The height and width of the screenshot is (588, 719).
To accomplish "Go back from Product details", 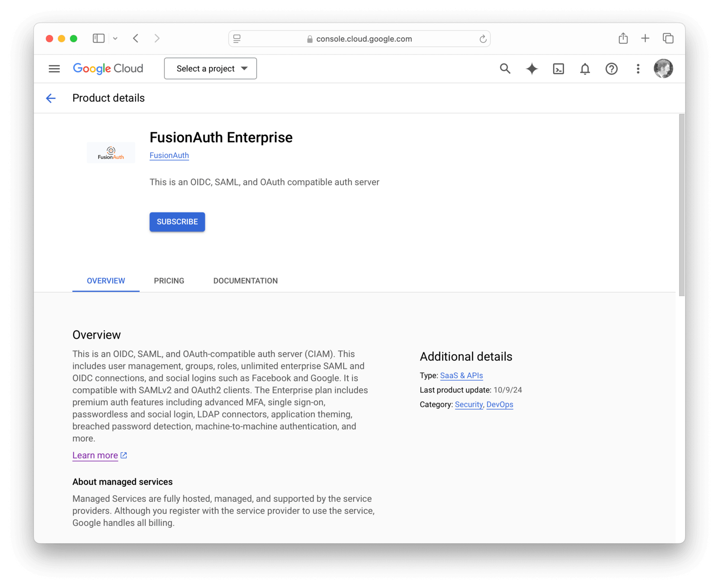I will pyautogui.click(x=51, y=98).
